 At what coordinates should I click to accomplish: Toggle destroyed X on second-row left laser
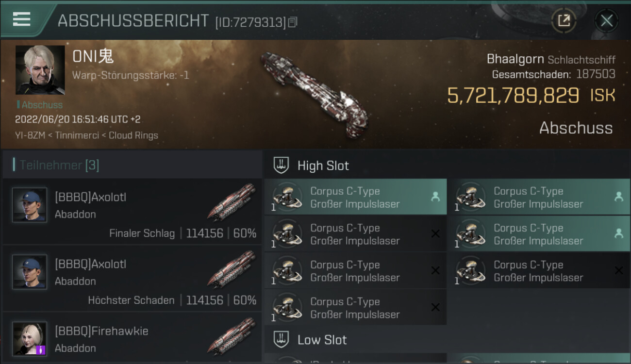pyautogui.click(x=435, y=233)
